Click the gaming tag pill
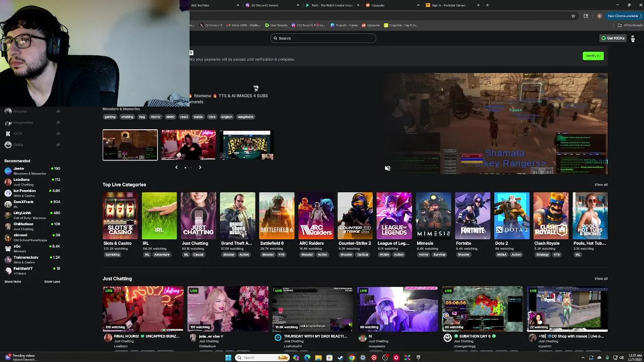 point(110,117)
